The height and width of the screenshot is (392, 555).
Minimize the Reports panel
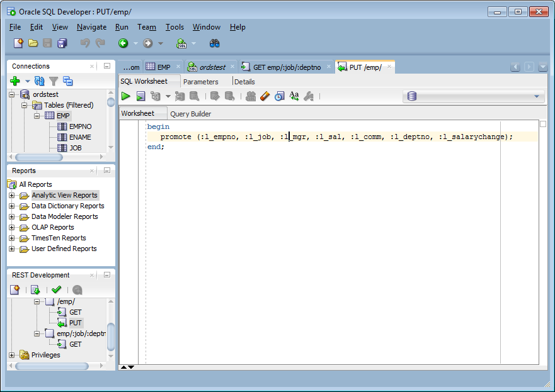(107, 171)
